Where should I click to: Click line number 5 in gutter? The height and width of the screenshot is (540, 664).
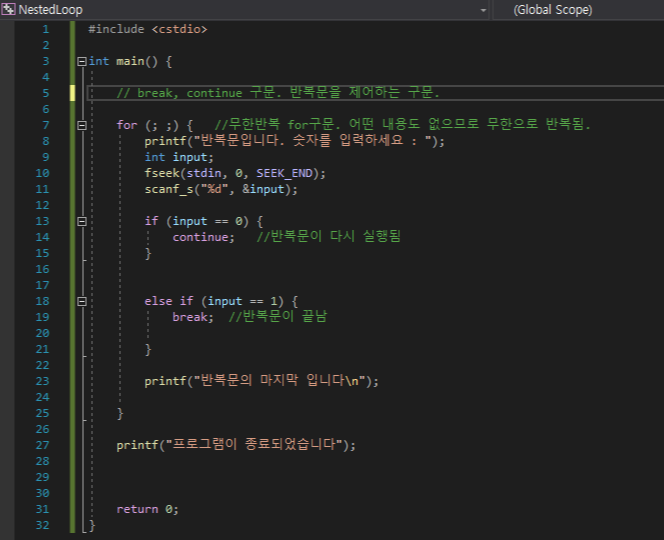click(x=45, y=93)
